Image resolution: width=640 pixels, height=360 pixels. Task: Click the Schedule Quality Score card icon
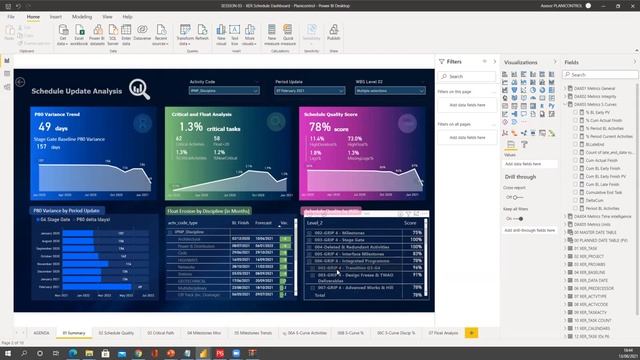pyautogui.click(x=407, y=123)
